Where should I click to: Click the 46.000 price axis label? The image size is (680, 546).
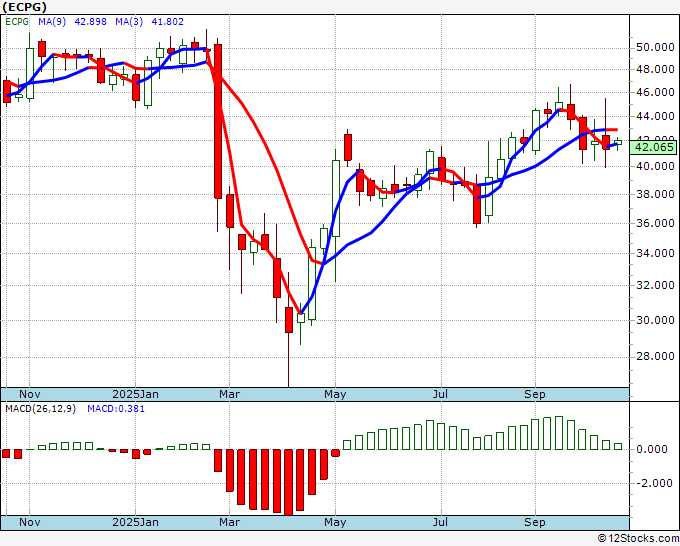tap(655, 92)
